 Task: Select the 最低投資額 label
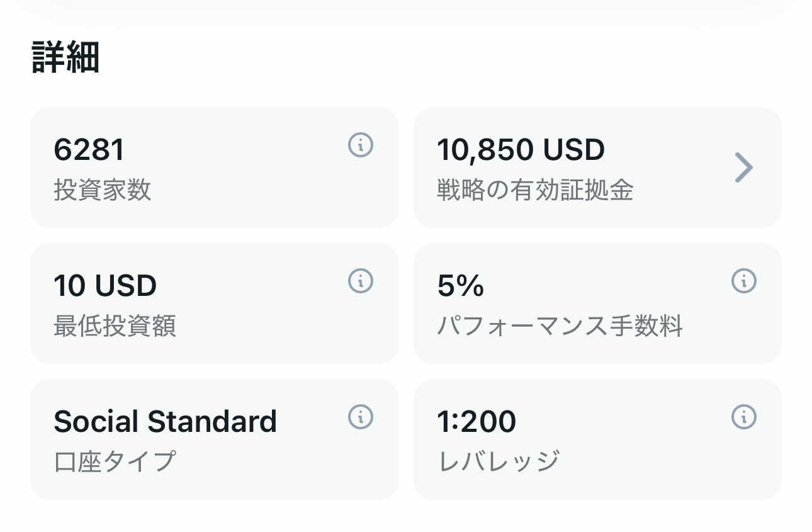click(115, 326)
